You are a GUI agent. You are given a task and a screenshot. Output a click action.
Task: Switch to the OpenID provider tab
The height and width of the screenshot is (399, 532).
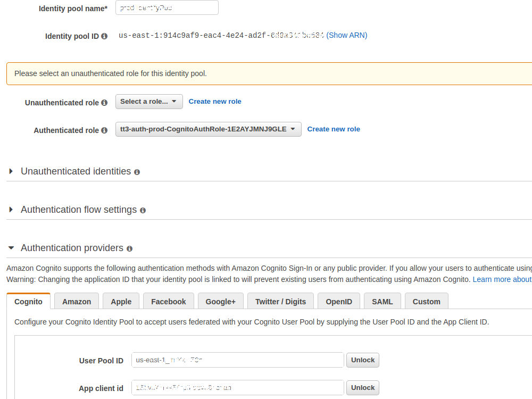click(339, 301)
